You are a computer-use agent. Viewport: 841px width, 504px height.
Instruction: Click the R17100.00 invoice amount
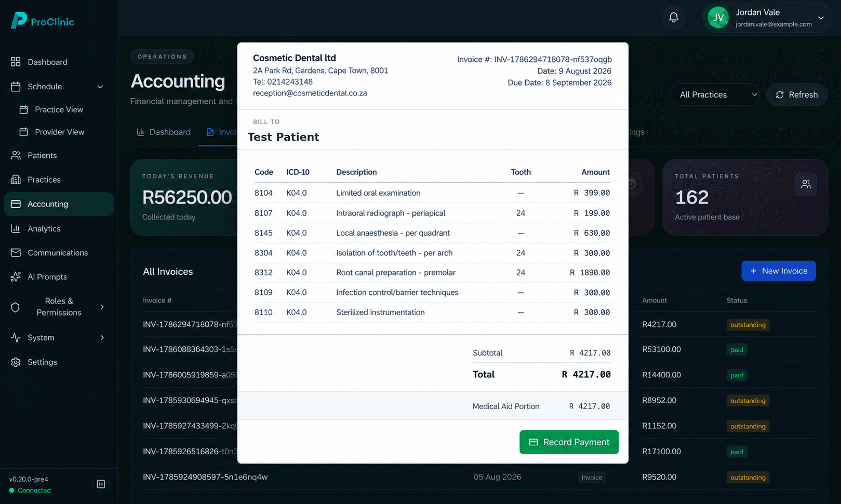coord(661,452)
